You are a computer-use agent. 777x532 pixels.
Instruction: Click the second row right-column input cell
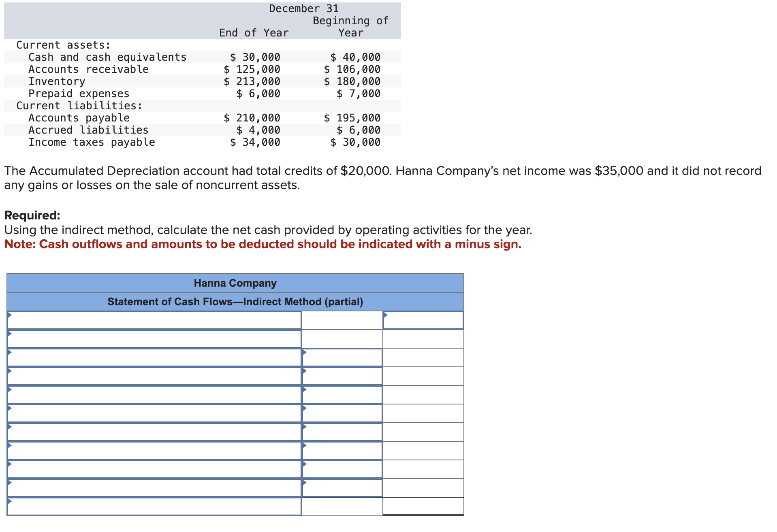(423, 339)
